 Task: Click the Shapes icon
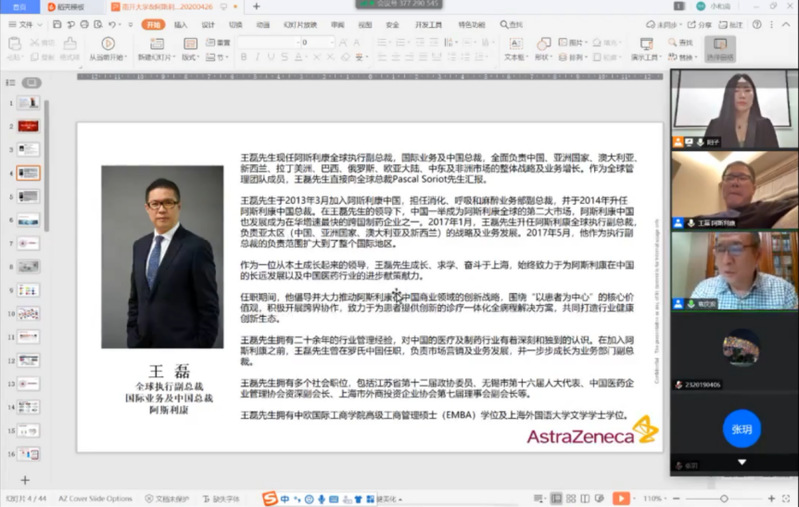click(544, 44)
